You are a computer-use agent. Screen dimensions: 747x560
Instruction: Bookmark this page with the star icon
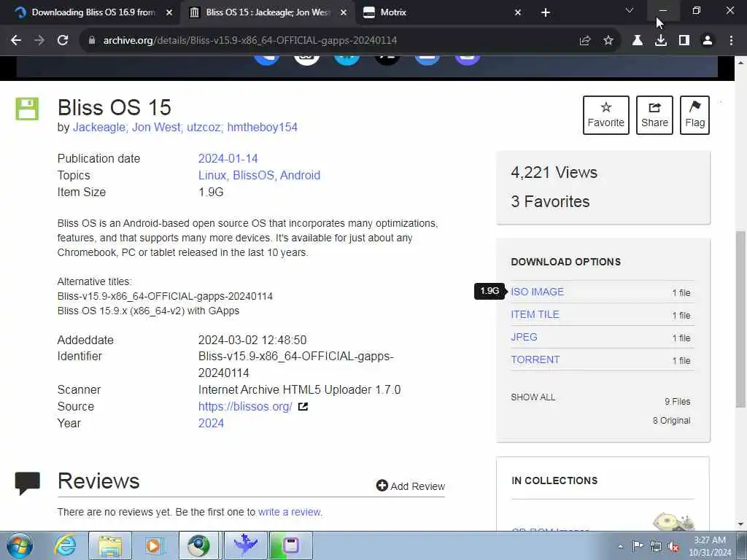tap(608, 41)
